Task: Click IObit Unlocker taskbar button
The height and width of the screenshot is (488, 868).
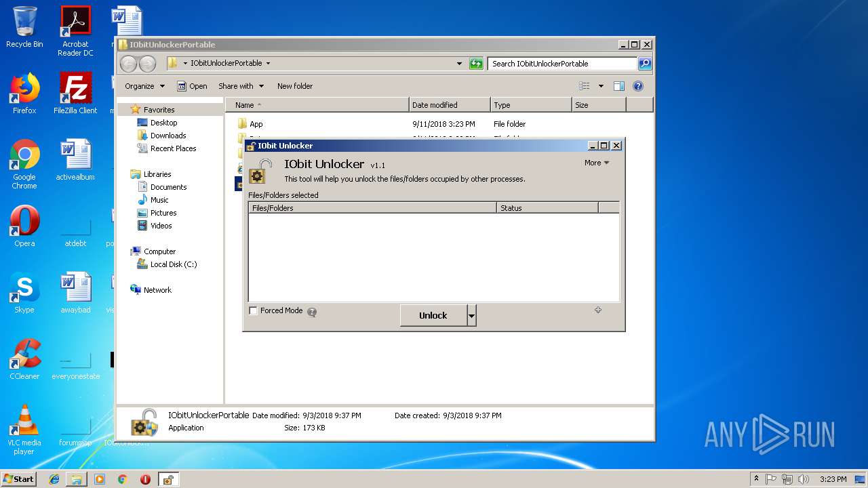Action: click(x=168, y=479)
